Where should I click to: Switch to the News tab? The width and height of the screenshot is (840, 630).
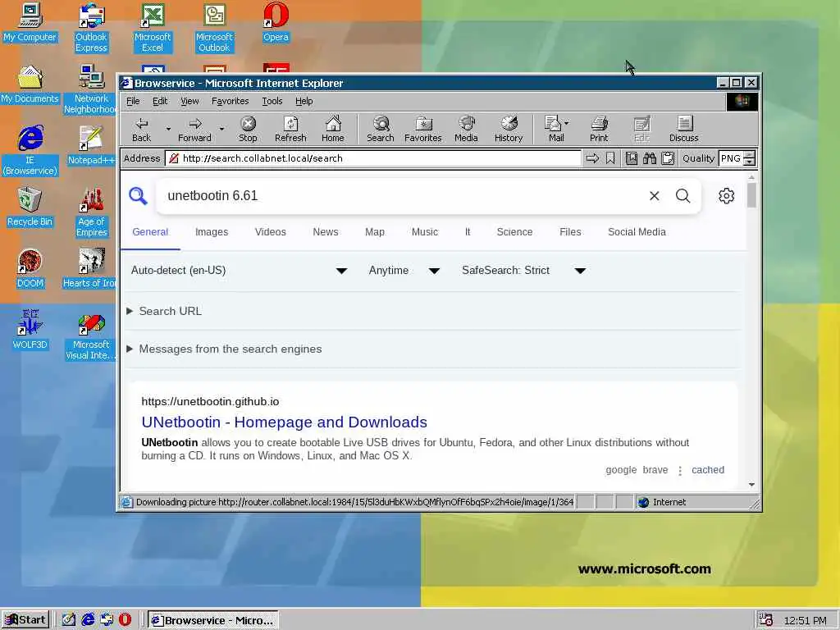[x=325, y=232]
